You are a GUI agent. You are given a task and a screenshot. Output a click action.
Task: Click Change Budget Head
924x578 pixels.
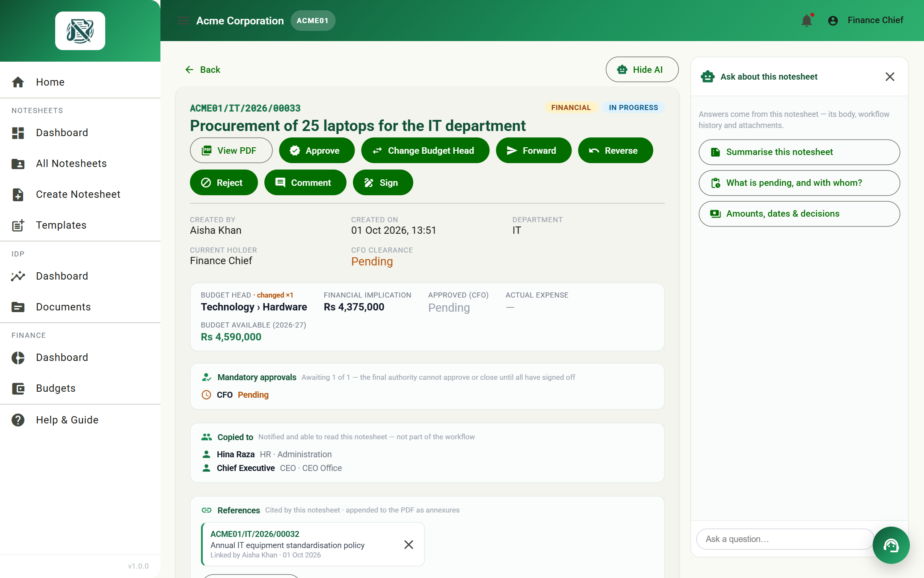pyautogui.click(x=425, y=150)
